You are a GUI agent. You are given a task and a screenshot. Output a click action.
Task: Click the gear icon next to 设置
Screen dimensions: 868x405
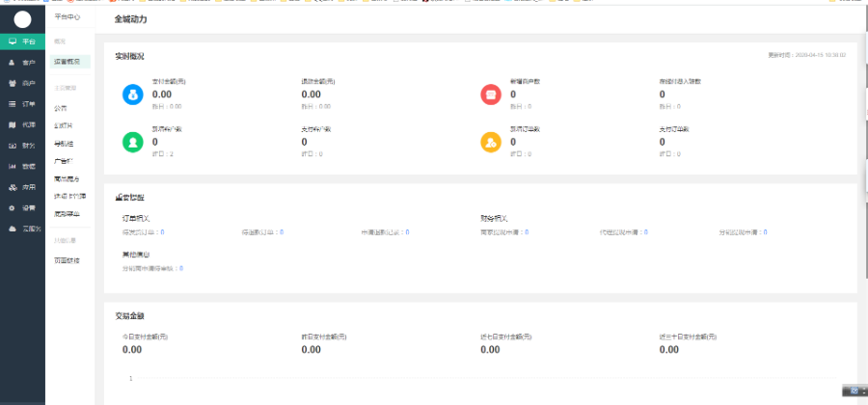tap(12, 208)
